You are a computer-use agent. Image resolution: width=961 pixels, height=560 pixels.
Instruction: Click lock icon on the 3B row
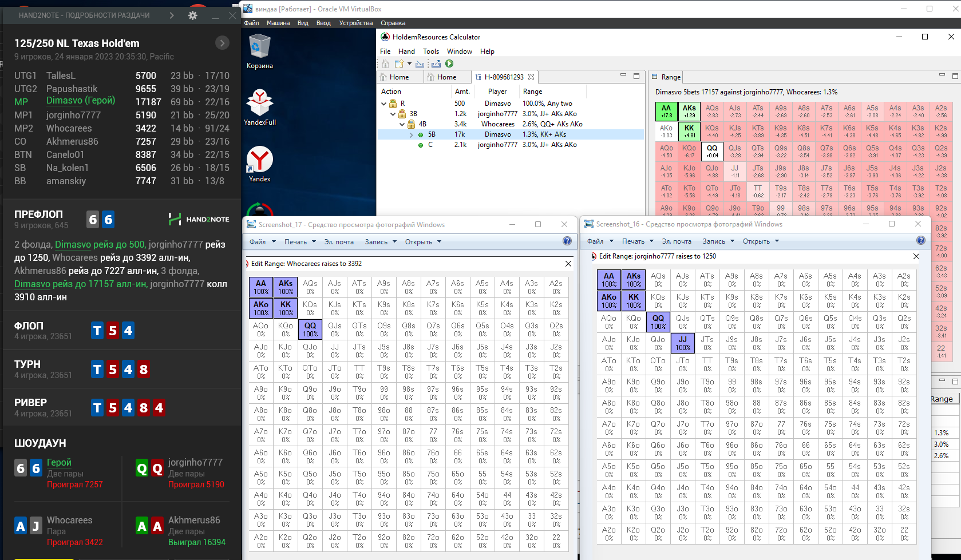402,114
